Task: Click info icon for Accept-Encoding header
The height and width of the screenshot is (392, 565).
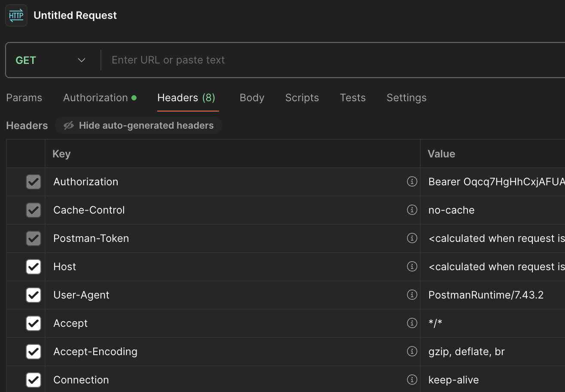Action: pyautogui.click(x=412, y=352)
